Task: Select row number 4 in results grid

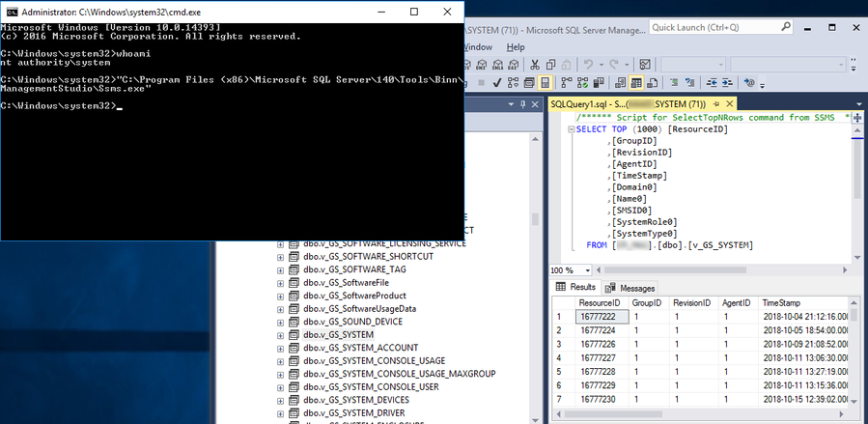Action: tap(564, 357)
